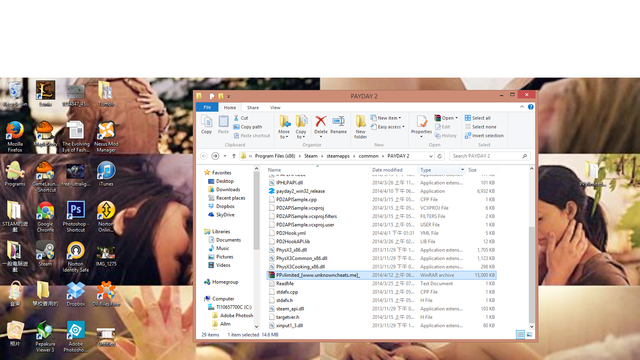The height and width of the screenshot is (360, 640).
Task: Click Copy path in the ribbon
Action: (248, 127)
